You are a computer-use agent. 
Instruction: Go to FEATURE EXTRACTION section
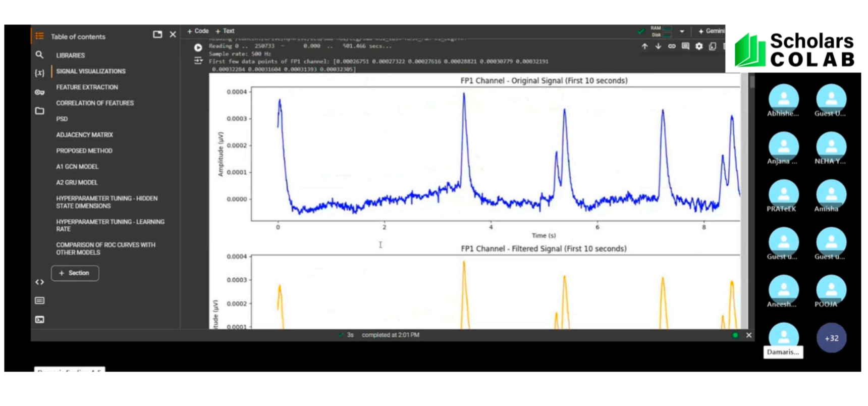pyautogui.click(x=87, y=87)
